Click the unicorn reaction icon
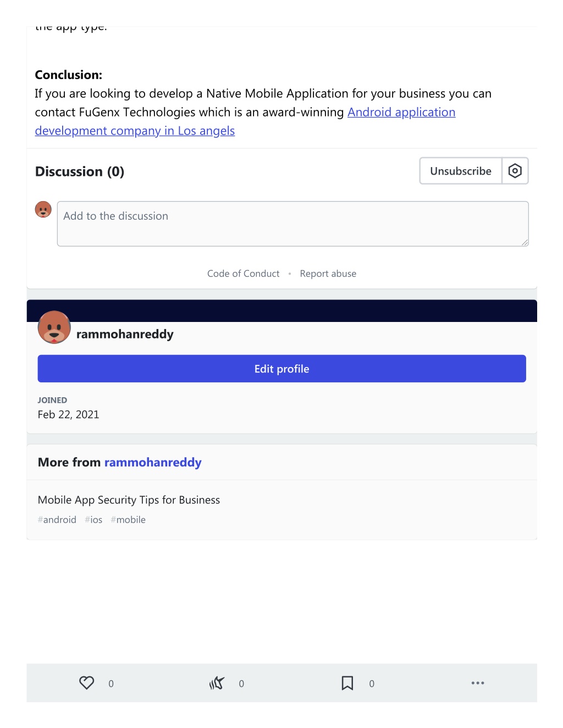 click(x=217, y=683)
